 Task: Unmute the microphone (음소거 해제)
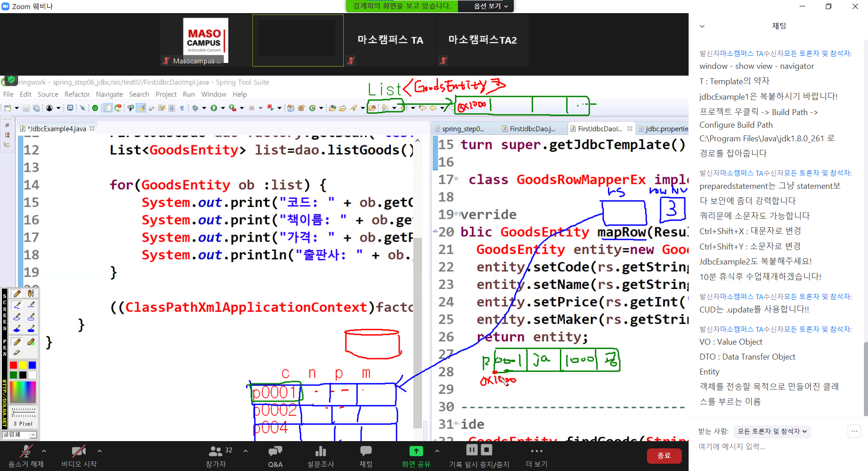pos(26,452)
